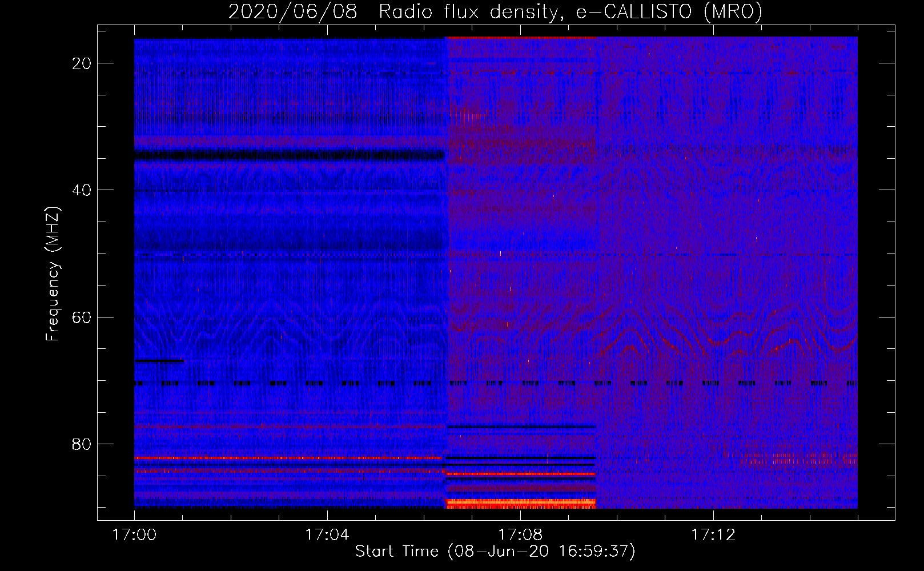The image size is (924, 571).
Task: Select the 17:08 time tick label
Action: point(520,535)
